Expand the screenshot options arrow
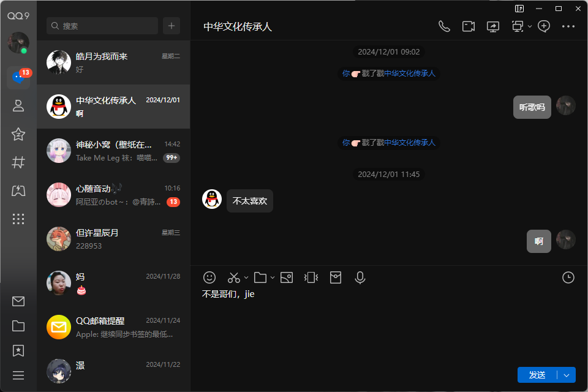The width and height of the screenshot is (588, 392). click(x=246, y=277)
